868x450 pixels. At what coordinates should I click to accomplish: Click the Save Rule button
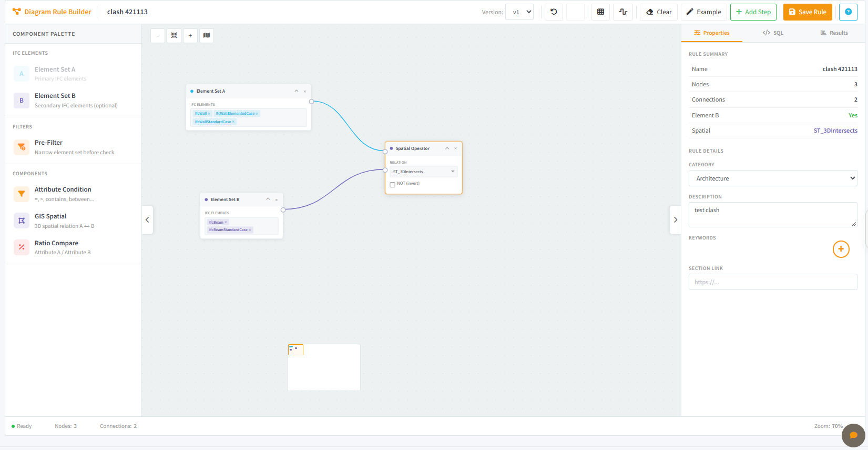(808, 12)
